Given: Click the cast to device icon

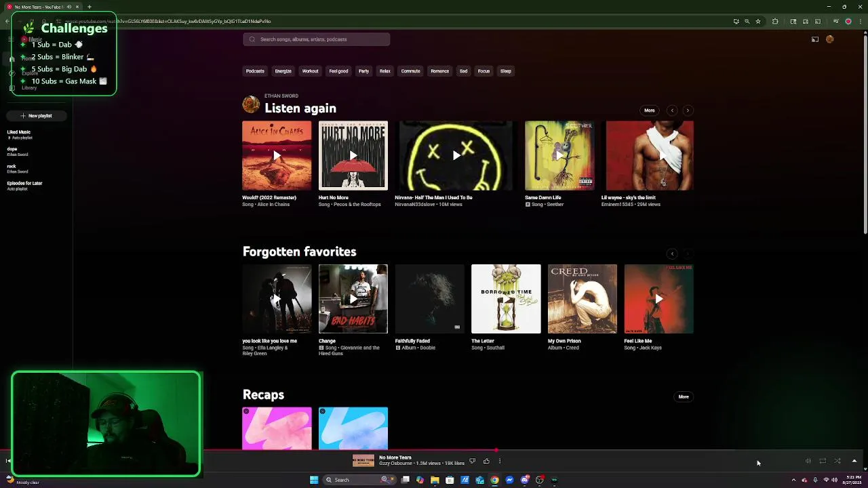Looking at the screenshot, I should (x=815, y=39).
